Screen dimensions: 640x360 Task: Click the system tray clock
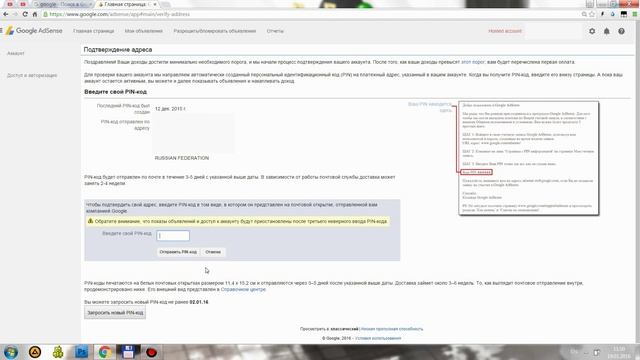coord(619,352)
